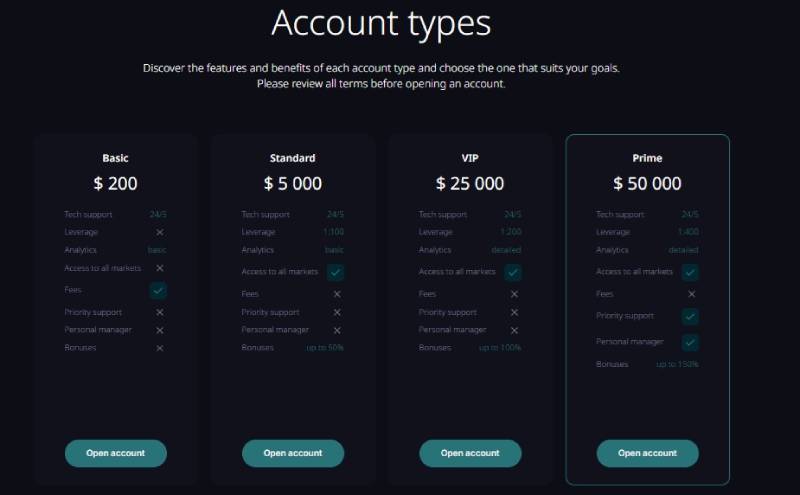Viewport: 800px width, 495px height.
Task: Select the Prime $ 50 000 price heading
Action: 647,184
